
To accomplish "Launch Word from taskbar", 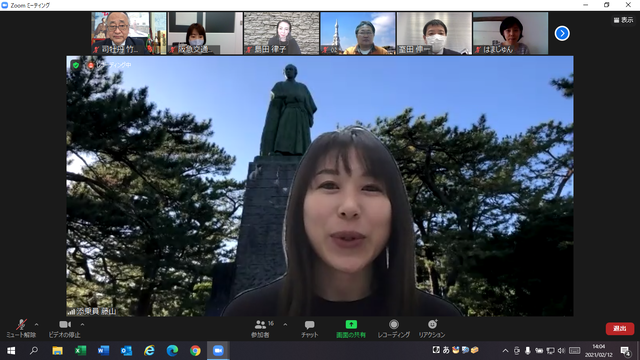I will click(x=103, y=351).
